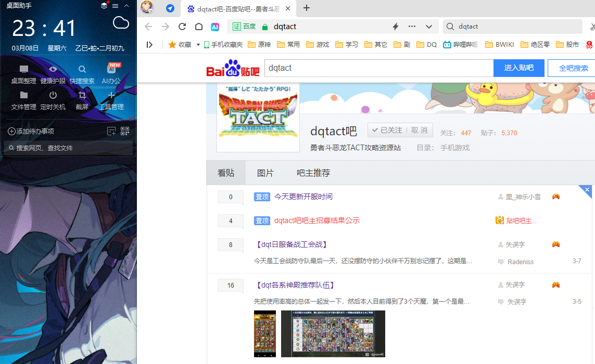This screenshot has width=595, height=364.
Task: Click the desktop assistant search field
Action: [68, 148]
